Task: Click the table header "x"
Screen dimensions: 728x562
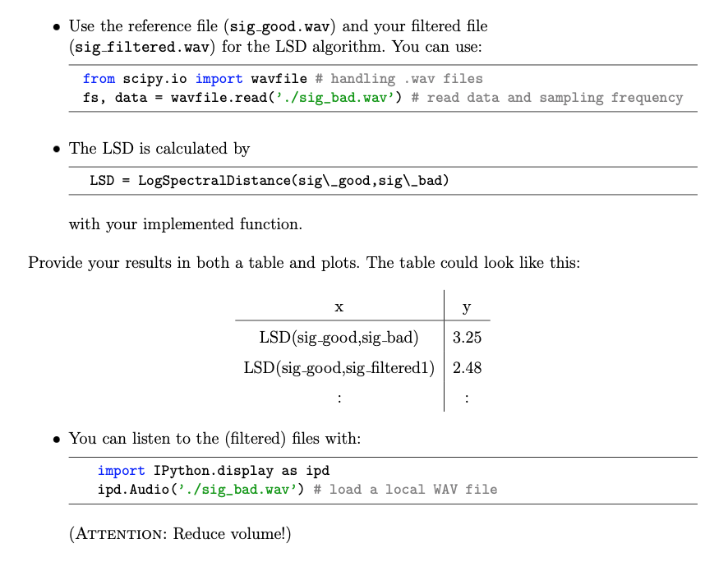Action: [x=339, y=307]
